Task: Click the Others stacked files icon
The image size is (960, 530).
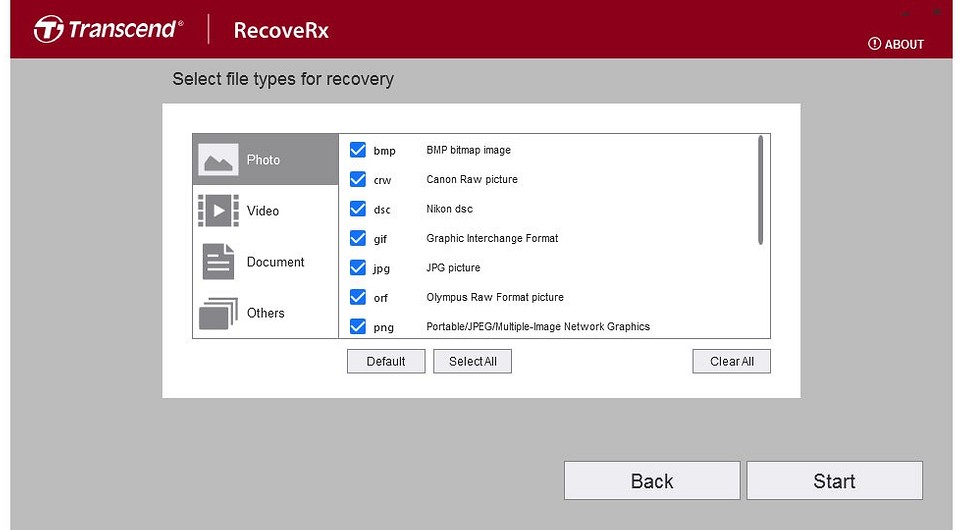Action: [218, 313]
